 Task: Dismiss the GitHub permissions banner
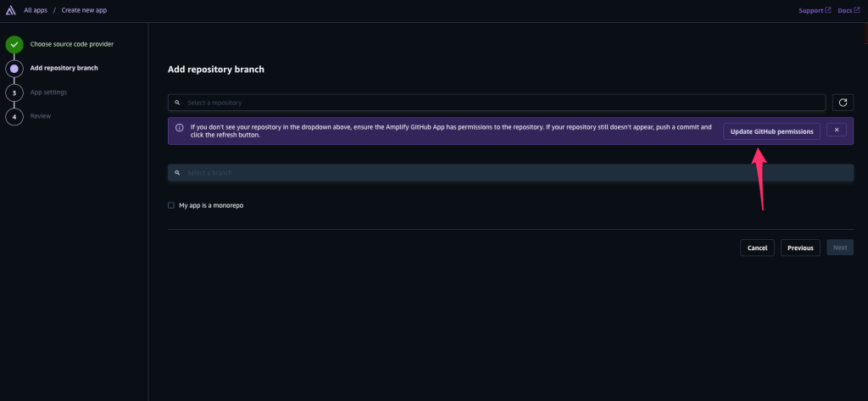[x=837, y=130]
